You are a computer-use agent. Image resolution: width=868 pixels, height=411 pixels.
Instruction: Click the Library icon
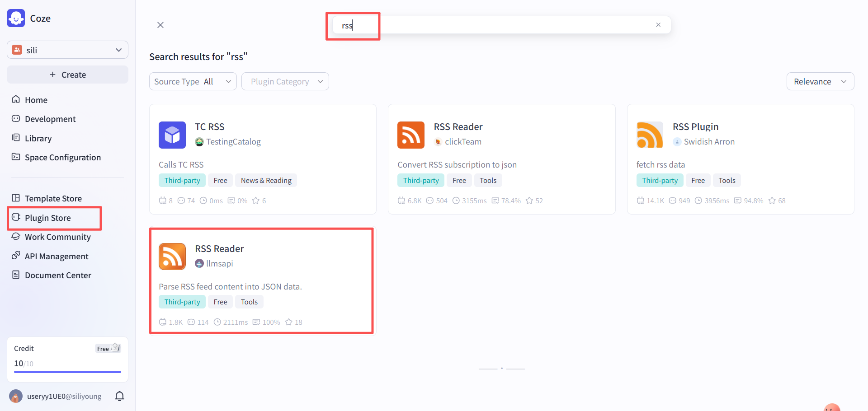[x=16, y=138]
